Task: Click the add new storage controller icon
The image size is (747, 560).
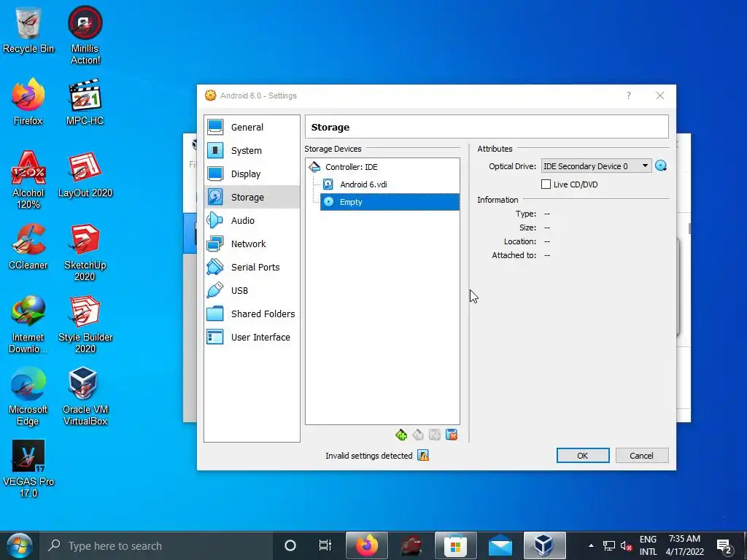Action: tap(401, 435)
